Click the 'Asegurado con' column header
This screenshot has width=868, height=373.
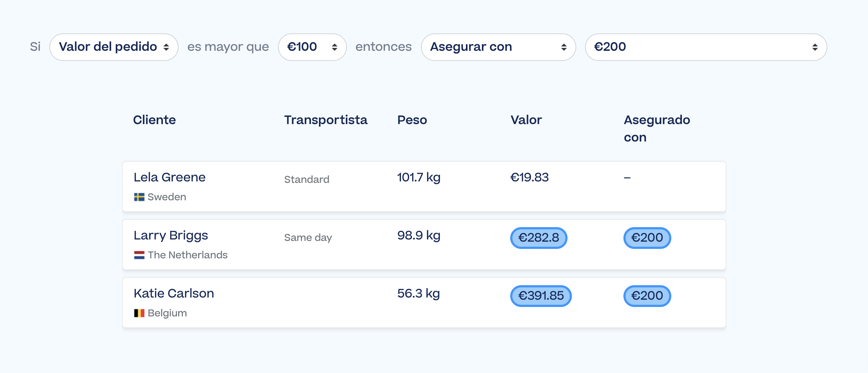[656, 128]
